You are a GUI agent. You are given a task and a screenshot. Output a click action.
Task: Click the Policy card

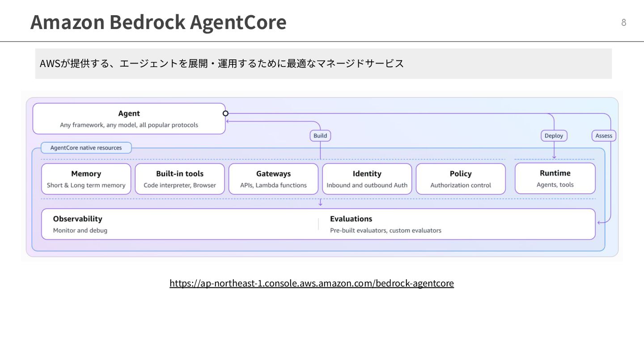coord(461,179)
